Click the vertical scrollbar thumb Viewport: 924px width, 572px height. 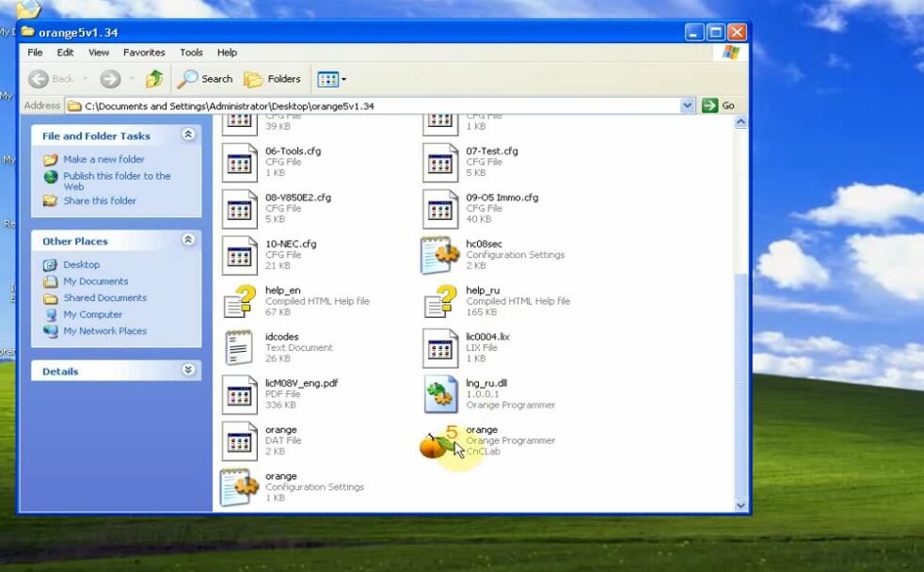coord(741,386)
